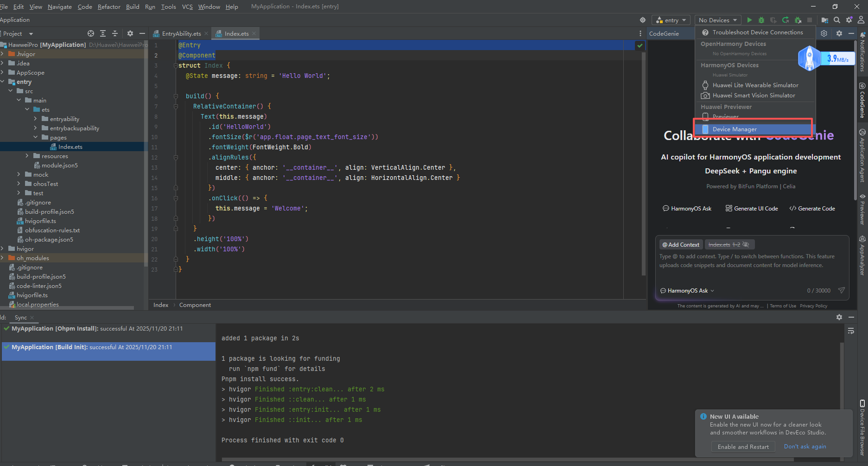
Task: Click the locate target icon beside entry selector
Action: (642, 20)
